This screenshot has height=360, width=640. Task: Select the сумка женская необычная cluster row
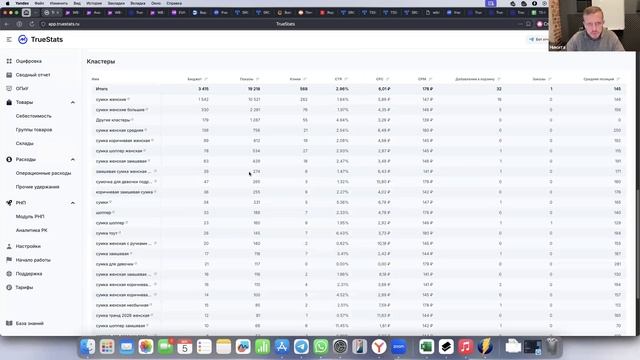point(358,305)
